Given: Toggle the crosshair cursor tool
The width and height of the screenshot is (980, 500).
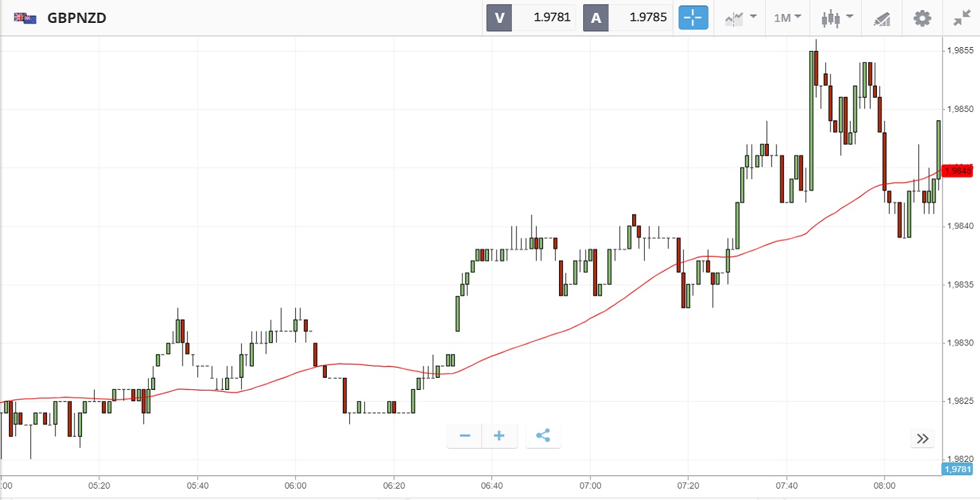Looking at the screenshot, I should pos(693,18).
